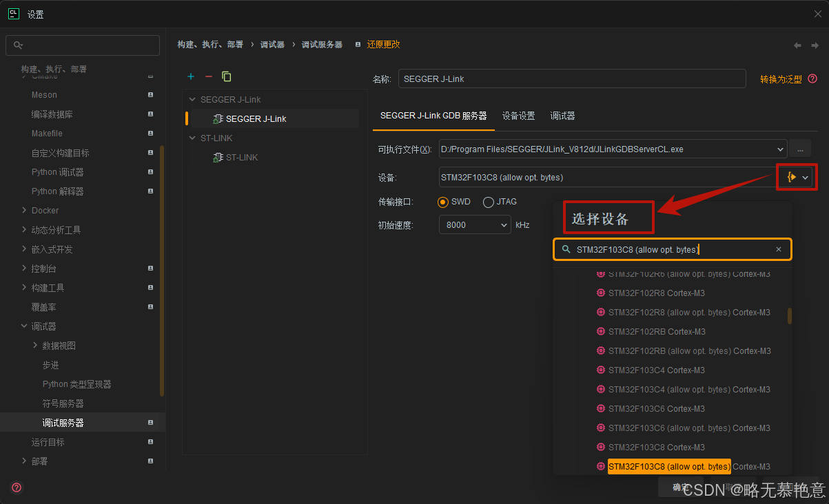Switch to the 调试器 tab
Image resolution: width=829 pixels, height=504 pixels.
point(562,116)
